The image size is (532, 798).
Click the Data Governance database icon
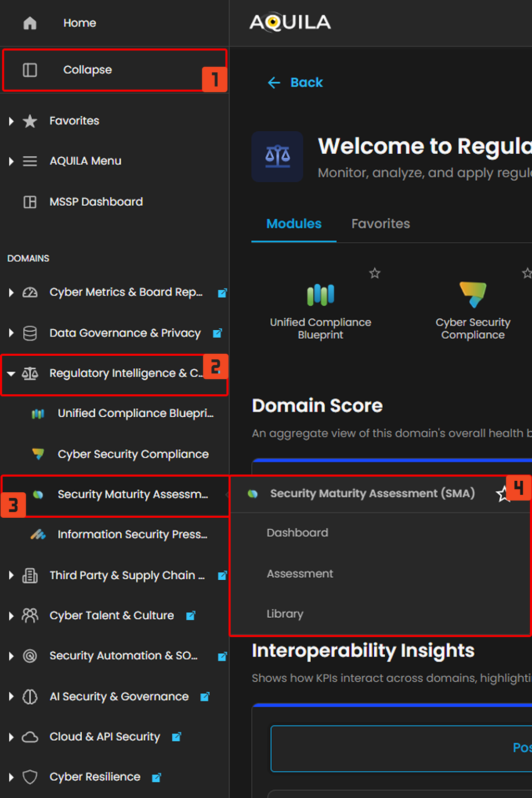point(30,333)
